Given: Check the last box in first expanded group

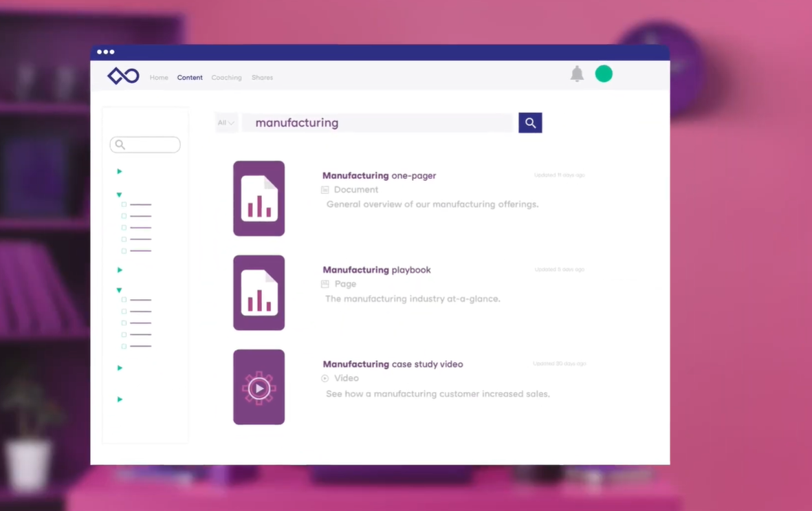Looking at the screenshot, I should pyautogui.click(x=124, y=251).
